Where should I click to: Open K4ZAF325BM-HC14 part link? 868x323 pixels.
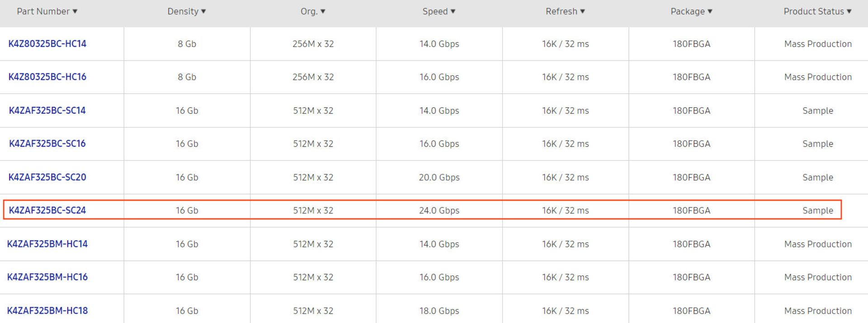[x=47, y=244]
